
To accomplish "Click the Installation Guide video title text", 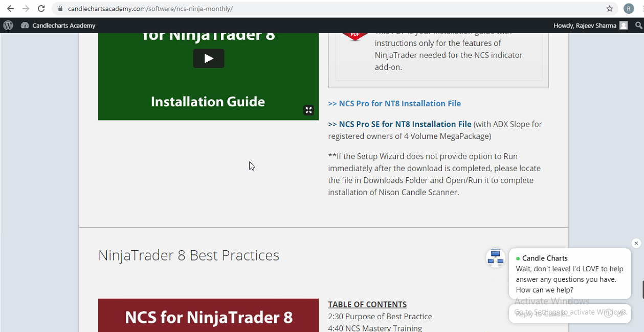I will 208,102.
